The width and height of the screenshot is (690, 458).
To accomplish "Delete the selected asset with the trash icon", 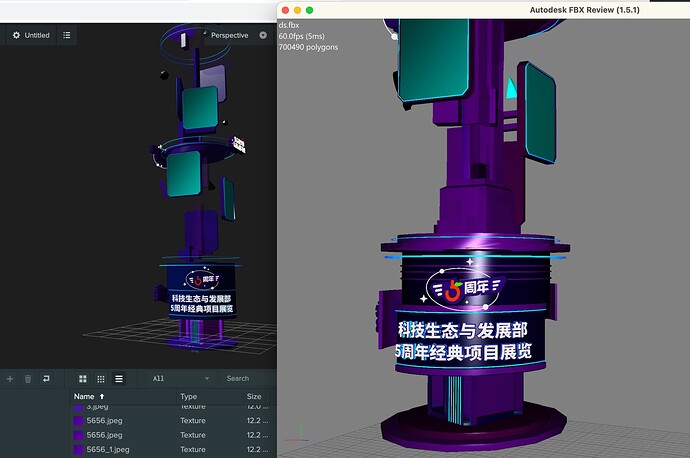I will pos(28,378).
